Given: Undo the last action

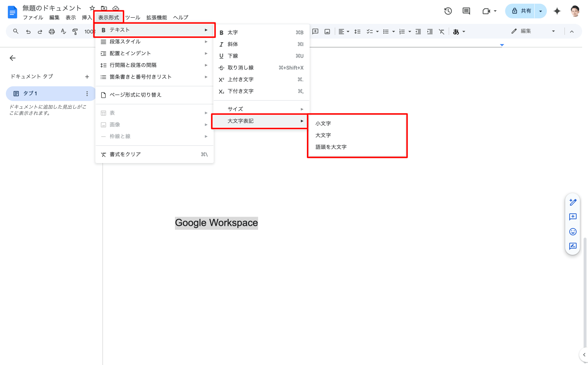Looking at the screenshot, I should [28, 32].
